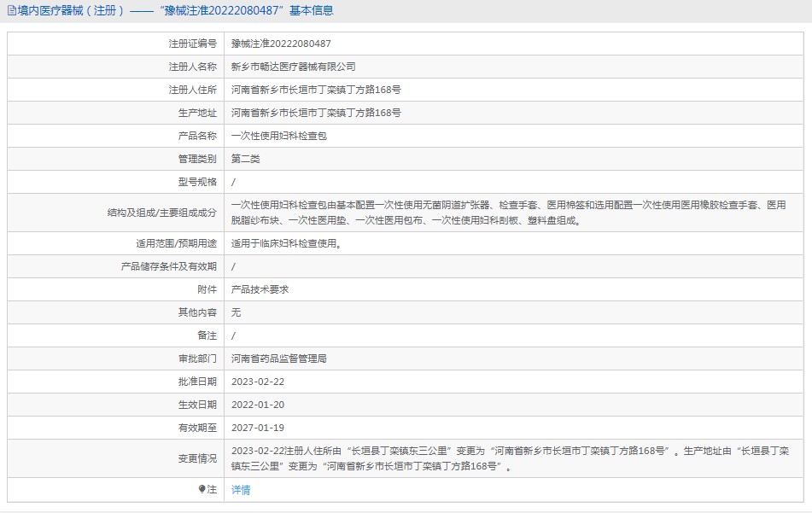Click registrant name 新乡市畅达医疗器械有限公司
Screen dimensions: 812x513
click(x=293, y=67)
